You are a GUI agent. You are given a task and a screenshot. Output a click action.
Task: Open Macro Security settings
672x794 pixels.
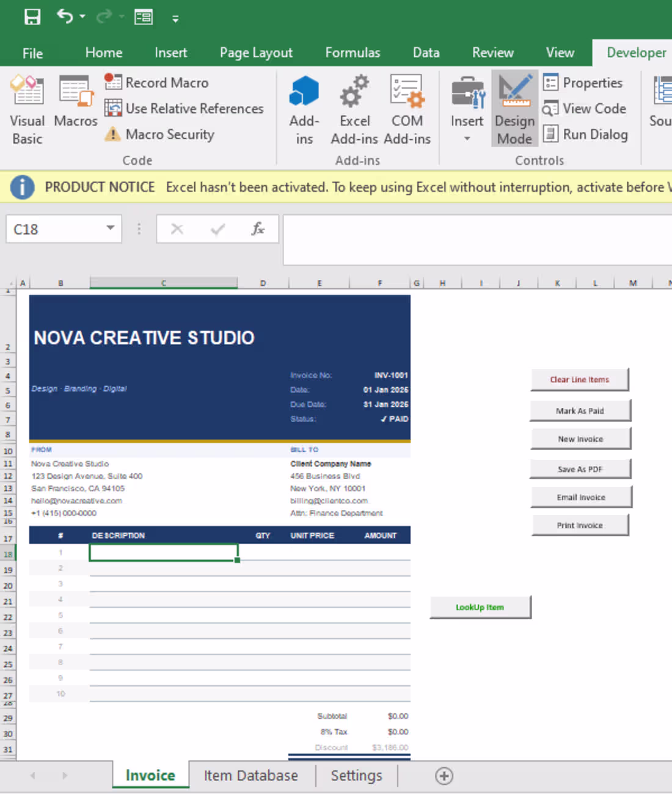159,134
